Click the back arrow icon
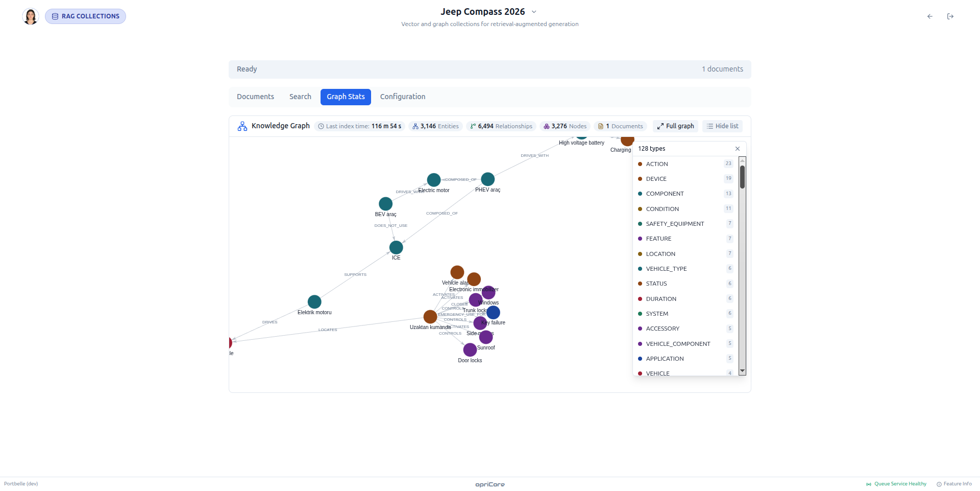This screenshot has width=980, height=491. 930,16
